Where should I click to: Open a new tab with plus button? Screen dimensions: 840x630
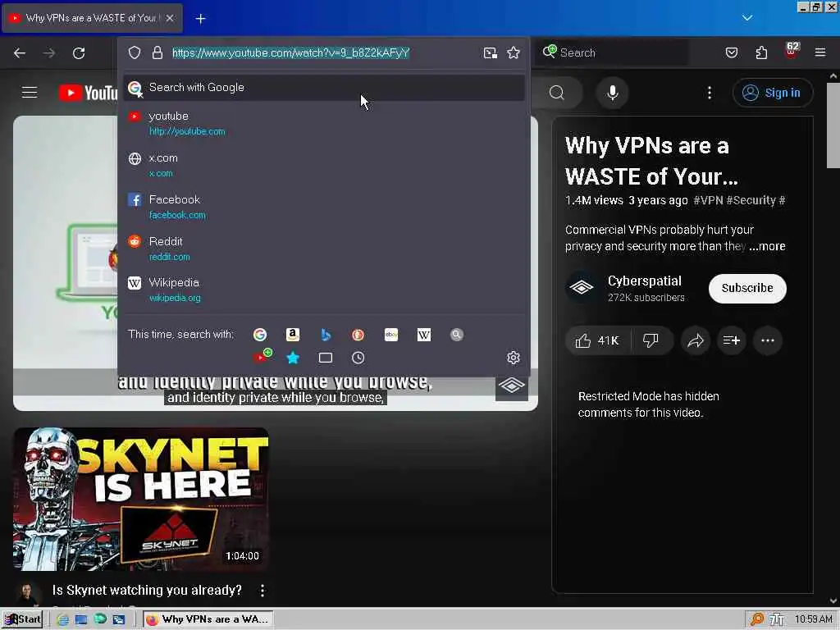tap(200, 19)
